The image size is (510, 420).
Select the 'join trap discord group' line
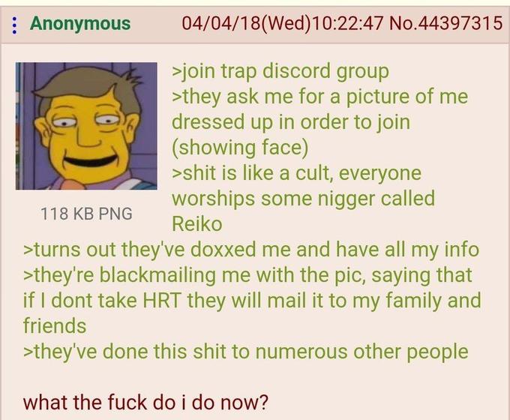pyautogui.click(x=280, y=71)
